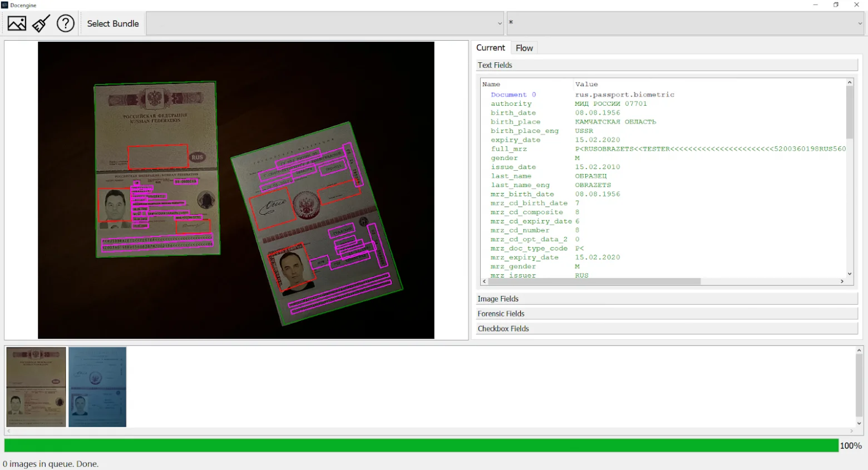
Task: Click the USSR value
Action: click(x=584, y=131)
